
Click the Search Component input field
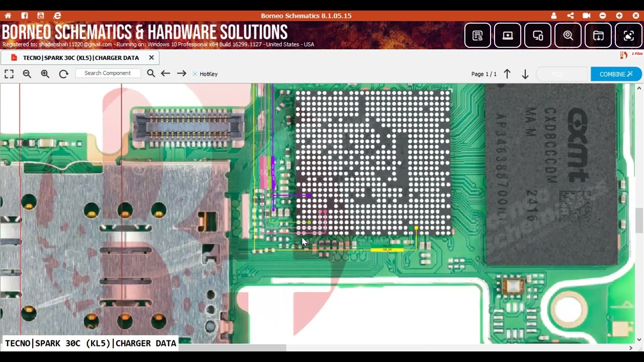pos(108,73)
